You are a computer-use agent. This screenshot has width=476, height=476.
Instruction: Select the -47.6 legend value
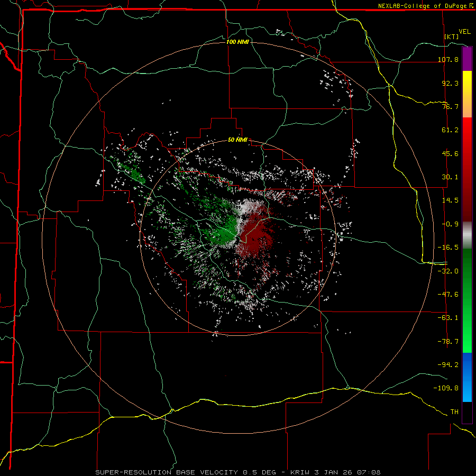point(448,295)
